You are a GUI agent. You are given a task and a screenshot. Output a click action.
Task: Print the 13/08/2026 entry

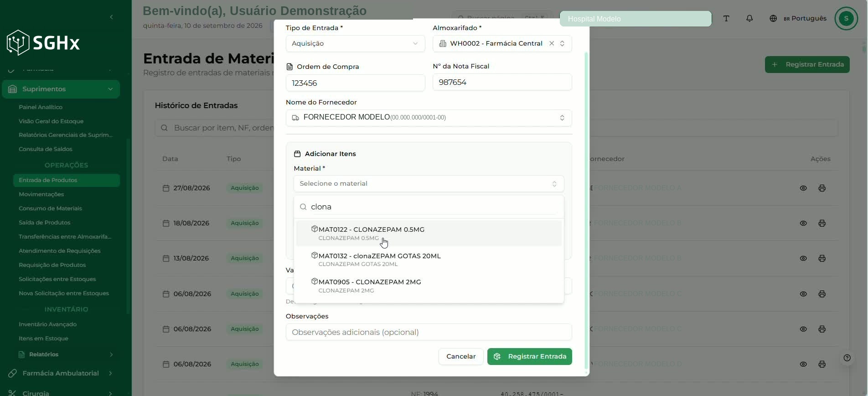822,258
